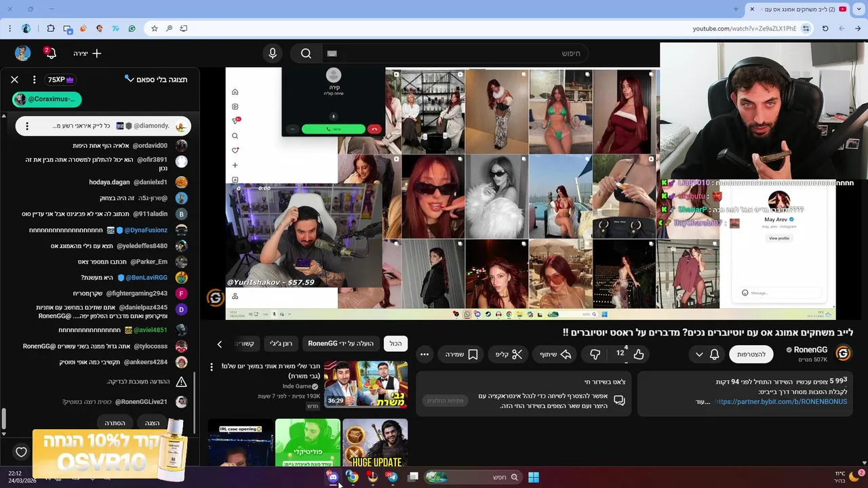Viewport: 868px width, 488px height.
Task: Open Telegram from the taskbar
Action: pyautogui.click(x=392, y=477)
